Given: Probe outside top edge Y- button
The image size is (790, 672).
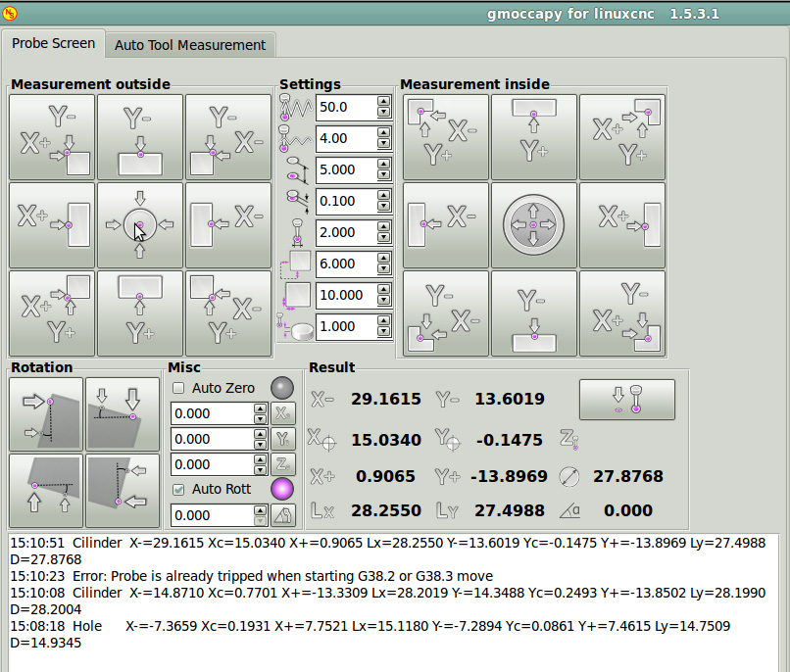Looking at the screenshot, I should pyautogui.click(x=140, y=137).
